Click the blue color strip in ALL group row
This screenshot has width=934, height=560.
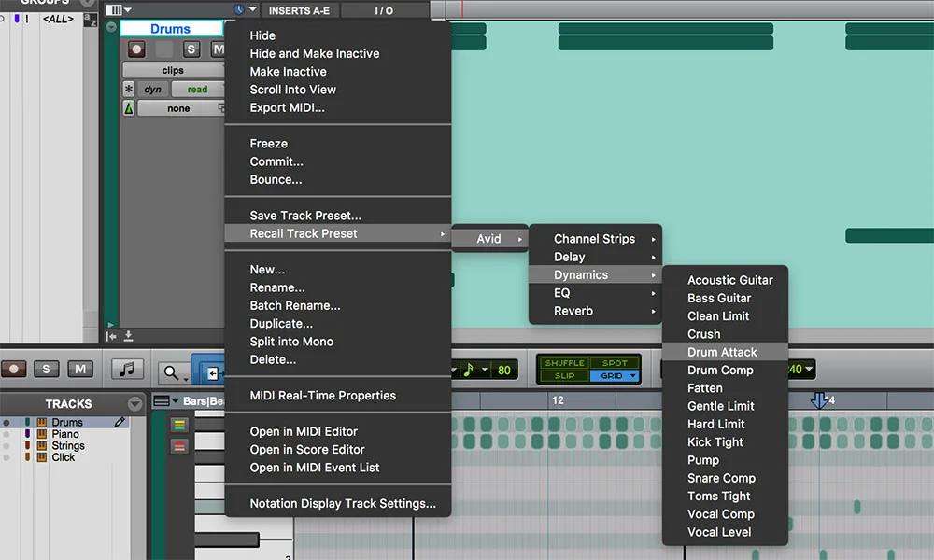17,19
